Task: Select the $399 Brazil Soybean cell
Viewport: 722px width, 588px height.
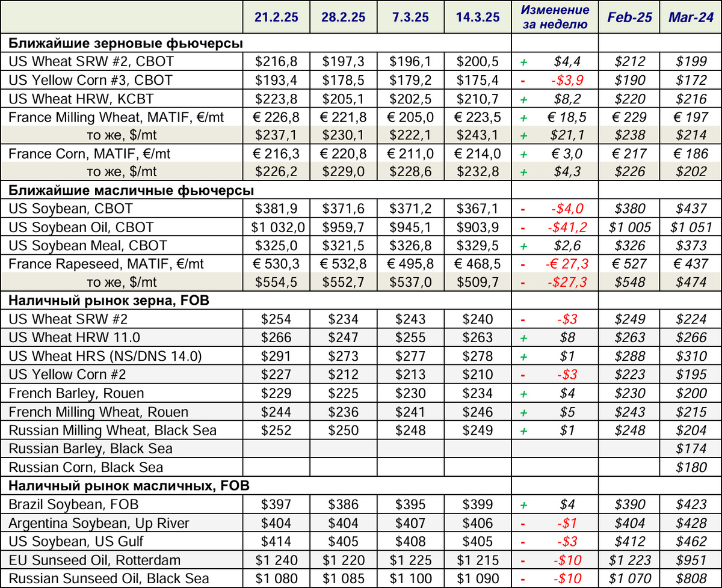Action: pyautogui.click(x=478, y=504)
